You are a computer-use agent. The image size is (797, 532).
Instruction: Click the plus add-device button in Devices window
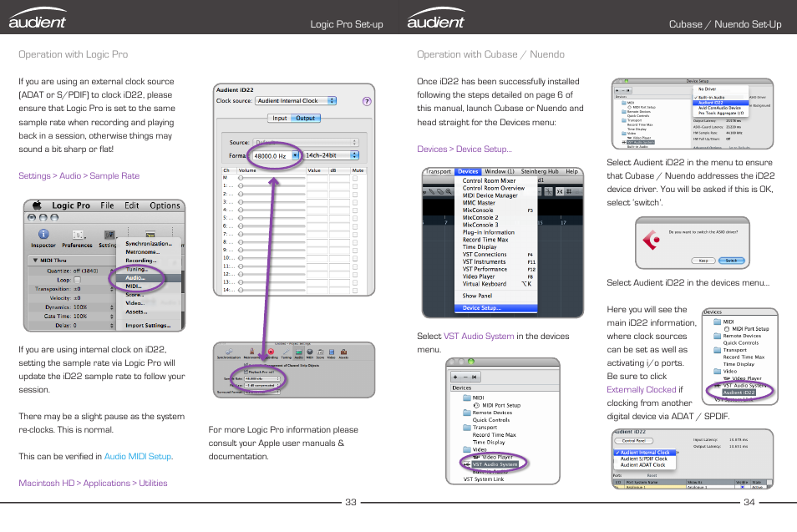pyautogui.click(x=455, y=377)
